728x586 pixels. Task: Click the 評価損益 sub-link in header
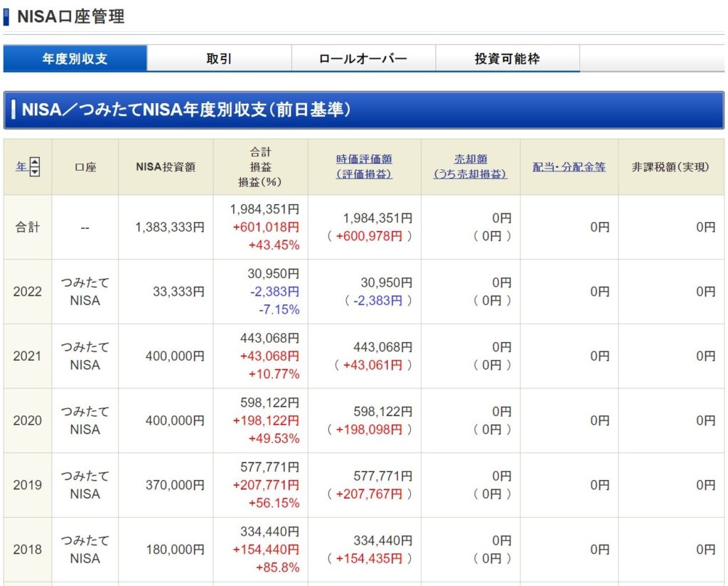click(364, 174)
